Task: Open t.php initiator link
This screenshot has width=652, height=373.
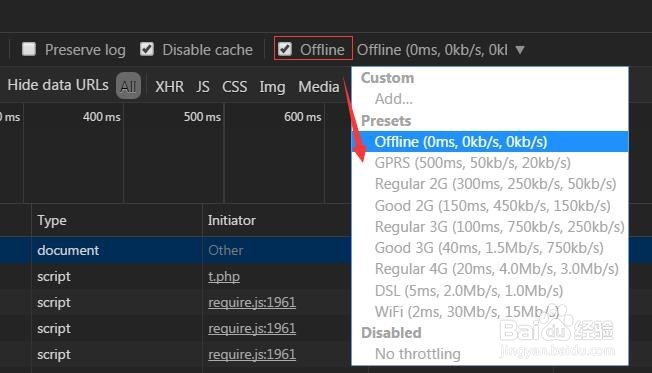Action: coord(224,277)
